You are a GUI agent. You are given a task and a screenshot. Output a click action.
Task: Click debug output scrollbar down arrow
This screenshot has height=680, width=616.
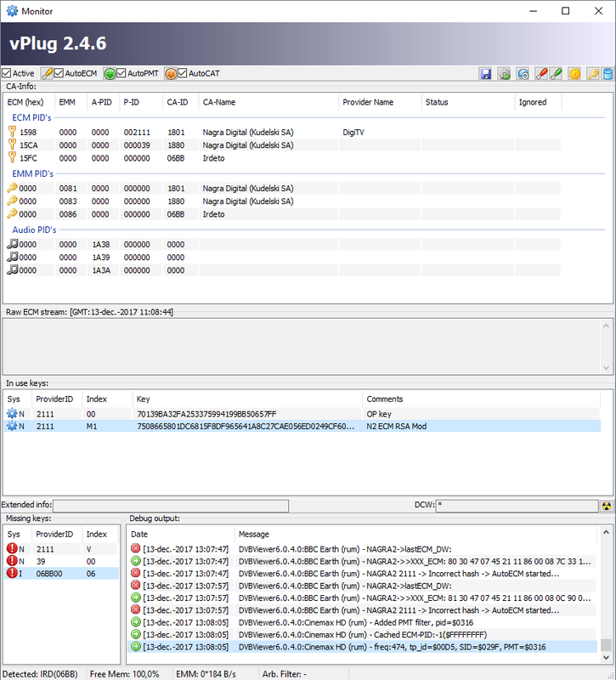click(x=606, y=657)
